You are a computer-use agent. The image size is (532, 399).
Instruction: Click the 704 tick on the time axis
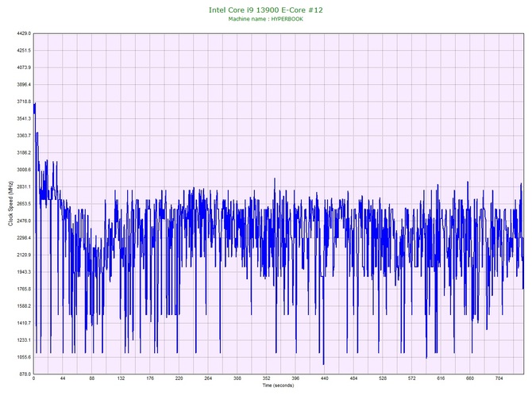click(499, 378)
